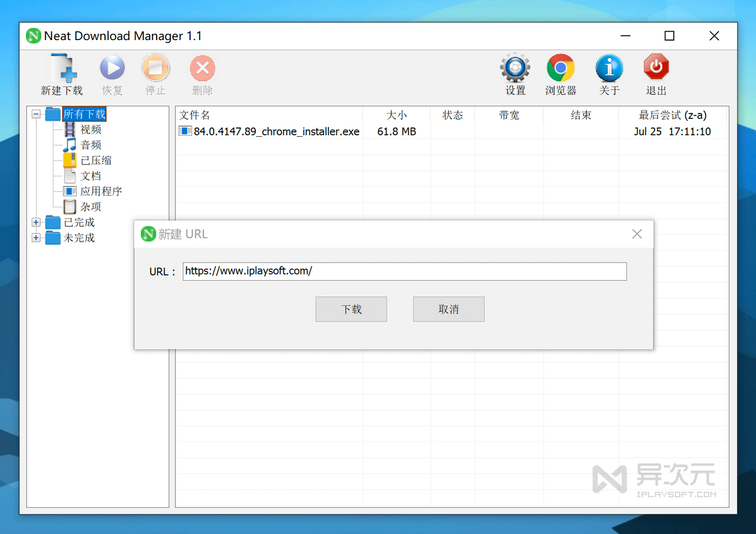The height and width of the screenshot is (534, 756).
Task: Close the New URL (新建 URL) dialog
Action: tap(637, 234)
